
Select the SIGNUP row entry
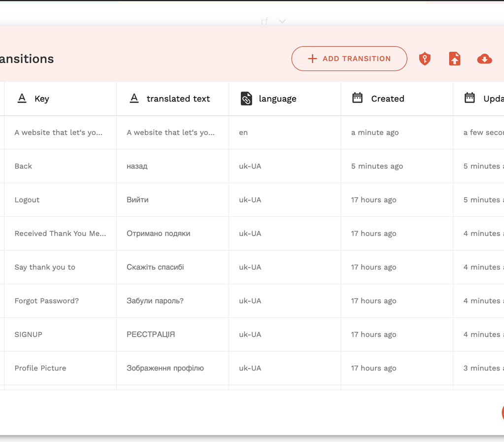pyautogui.click(x=28, y=334)
